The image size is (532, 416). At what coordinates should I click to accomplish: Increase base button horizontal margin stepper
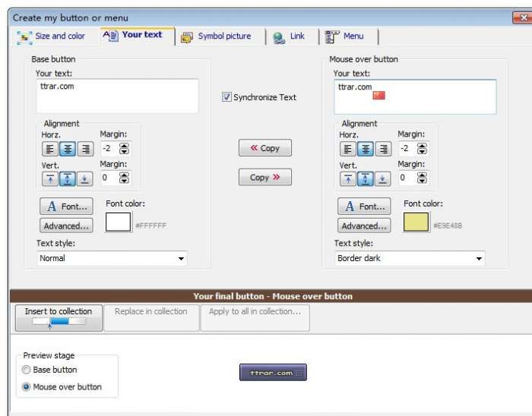(x=124, y=146)
